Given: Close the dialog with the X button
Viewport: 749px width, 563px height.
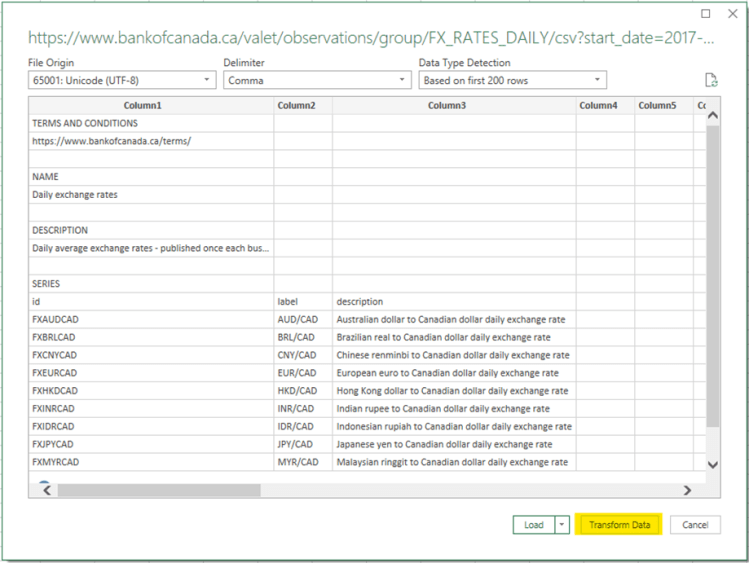Looking at the screenshot, I should (732, 14).
